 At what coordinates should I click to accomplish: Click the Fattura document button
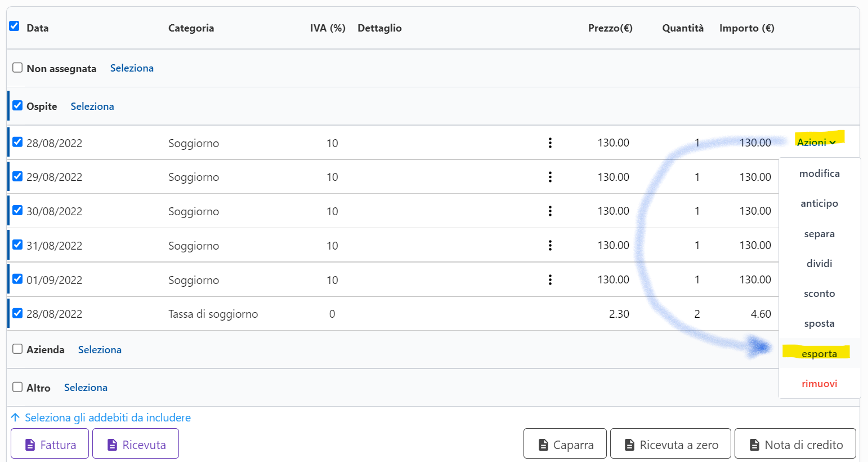50,445
